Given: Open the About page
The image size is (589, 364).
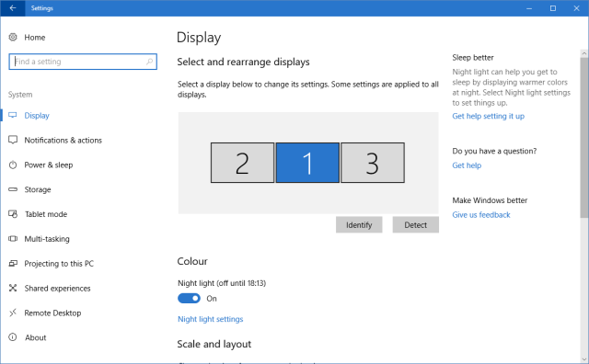Looking at the screenshot, I should point(36,337).
